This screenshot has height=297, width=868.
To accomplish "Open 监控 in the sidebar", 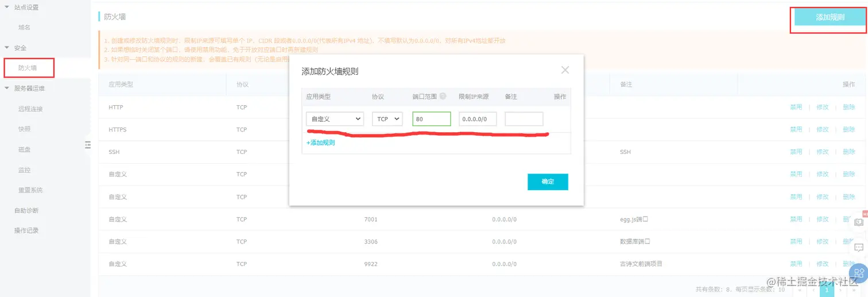I will [x=24, y=170].
